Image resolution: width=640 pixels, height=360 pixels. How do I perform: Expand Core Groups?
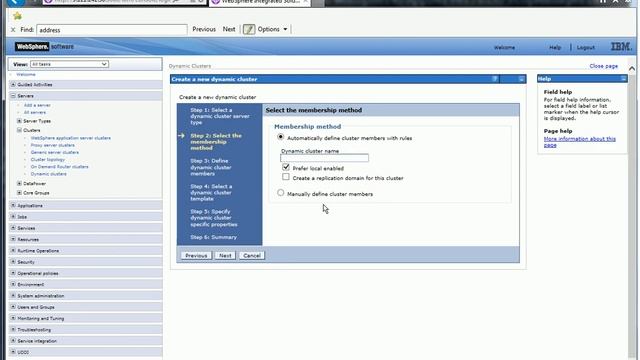click(19, 193)
